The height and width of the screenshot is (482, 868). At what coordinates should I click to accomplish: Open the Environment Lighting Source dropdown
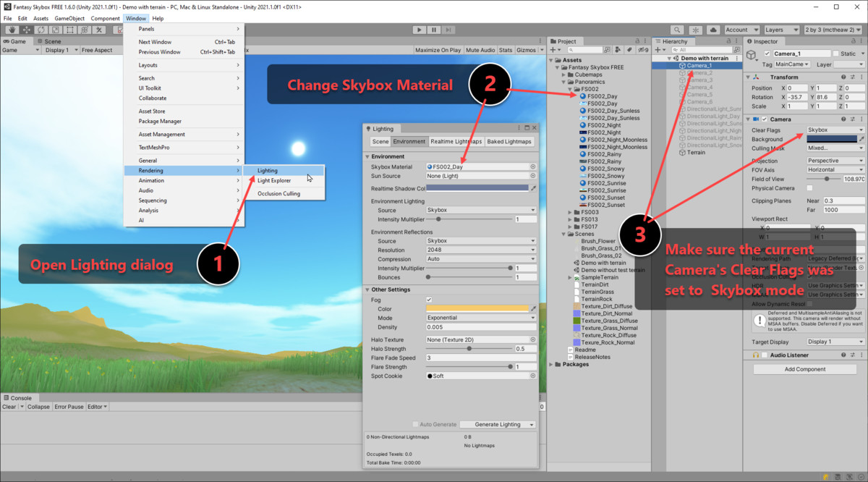[x=481, y=210]
